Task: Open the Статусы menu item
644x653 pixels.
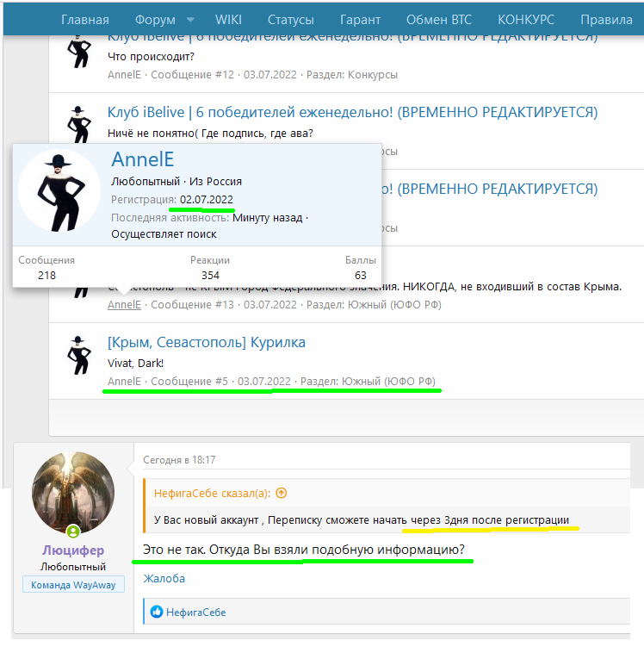Action: pyautogui.click(x=290, y=20)
